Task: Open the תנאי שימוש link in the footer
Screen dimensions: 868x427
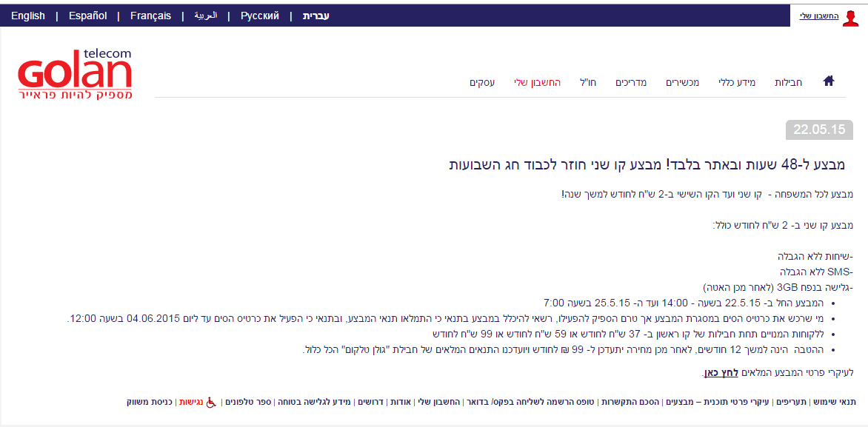Action: (835, 403)
